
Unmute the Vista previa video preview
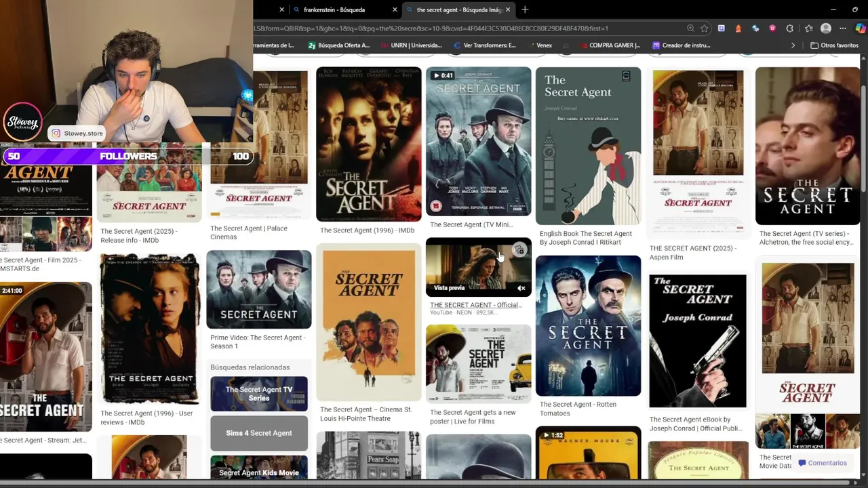[x=521, y=288]
